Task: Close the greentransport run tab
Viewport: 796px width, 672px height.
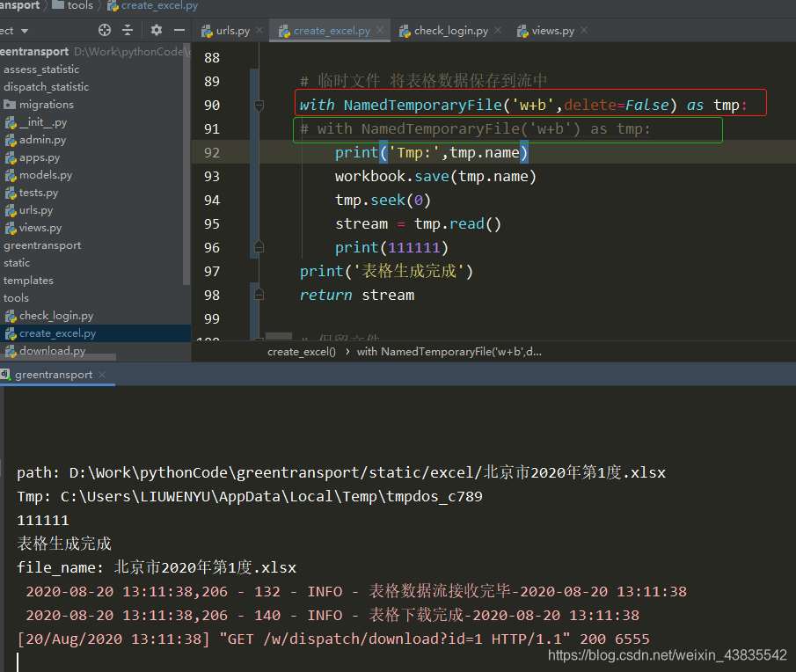Action: coord(102,375)
